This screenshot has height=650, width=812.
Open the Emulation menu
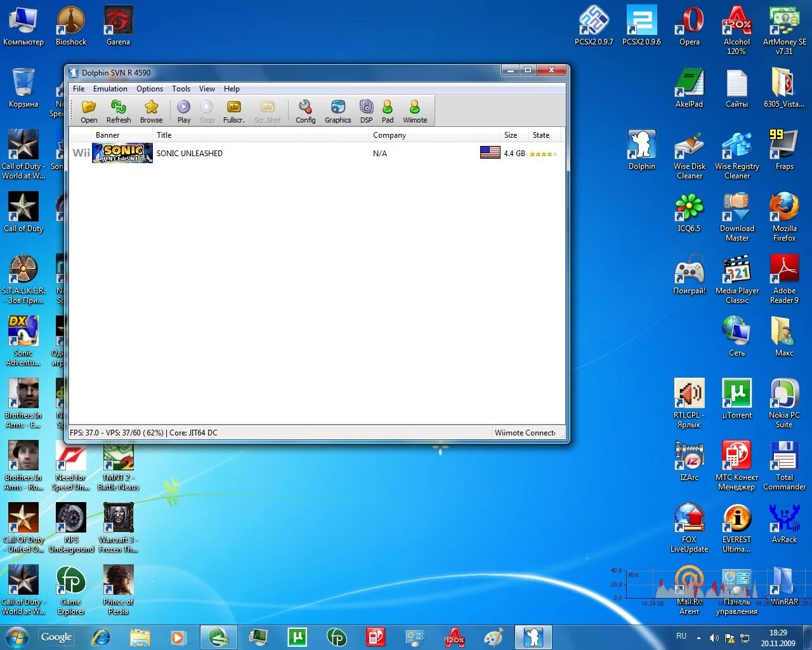[110, 89]
